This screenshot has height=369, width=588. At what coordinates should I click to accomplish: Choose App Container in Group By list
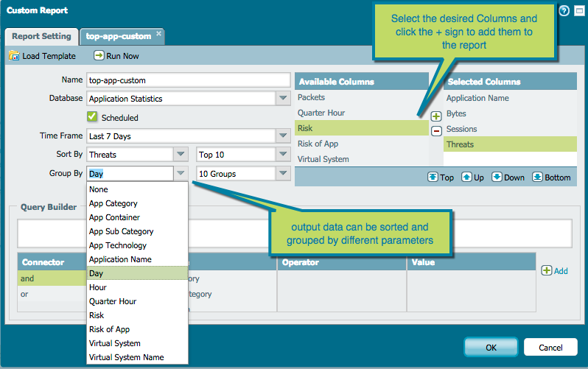tap(137, 217)
